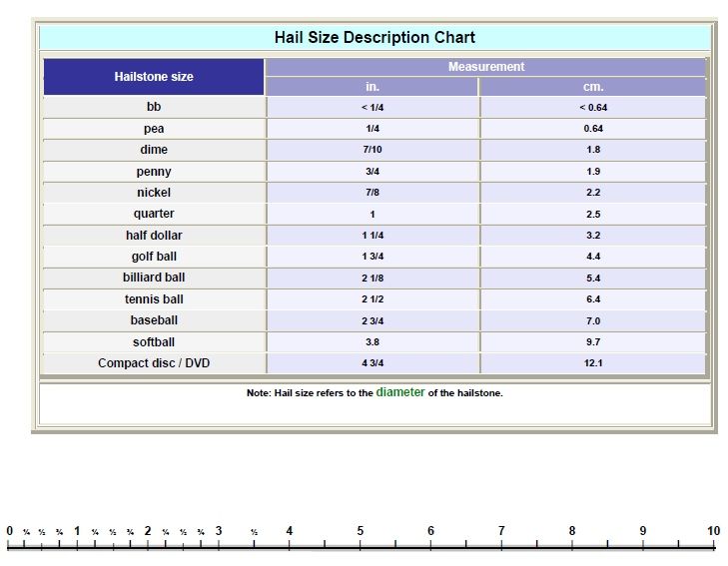Click the 'Note: Hail size refers to the' text

(x=310, y=393)
